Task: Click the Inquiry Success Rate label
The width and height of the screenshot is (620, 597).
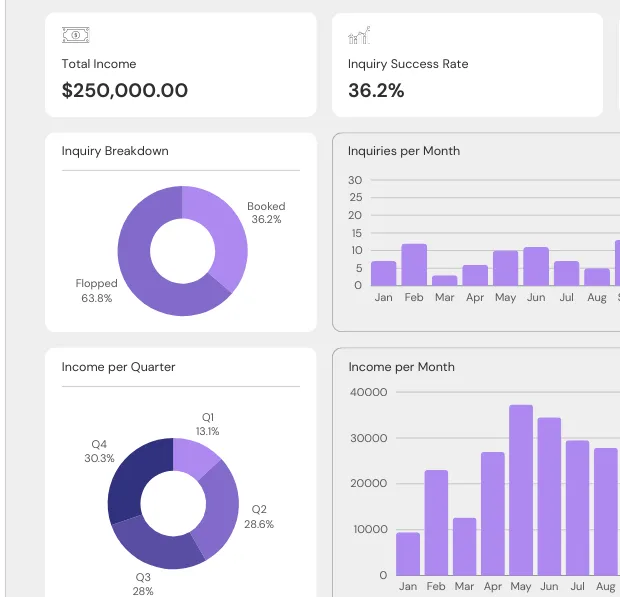Action: [408, 64]
